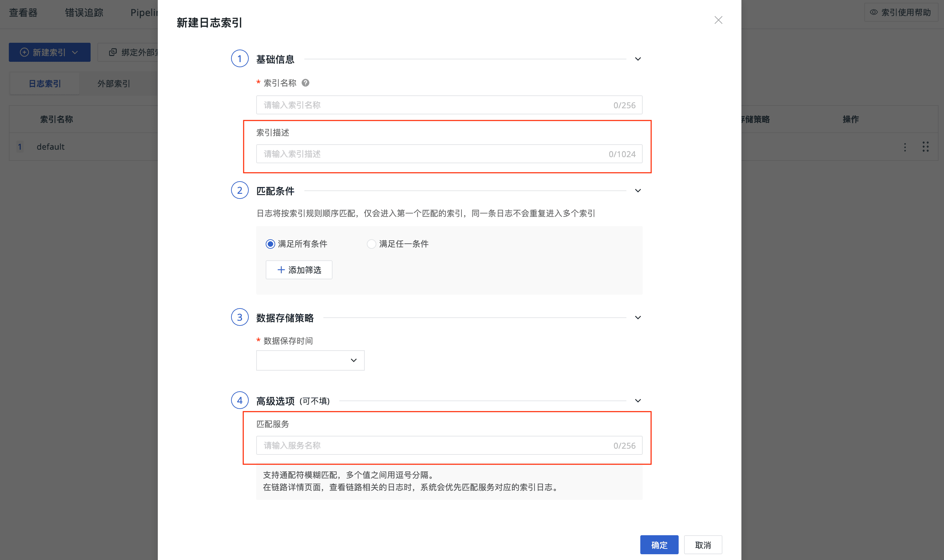Collapse the 高级选项 section chevron
944x560 pixels.
[x=638, y=400]
